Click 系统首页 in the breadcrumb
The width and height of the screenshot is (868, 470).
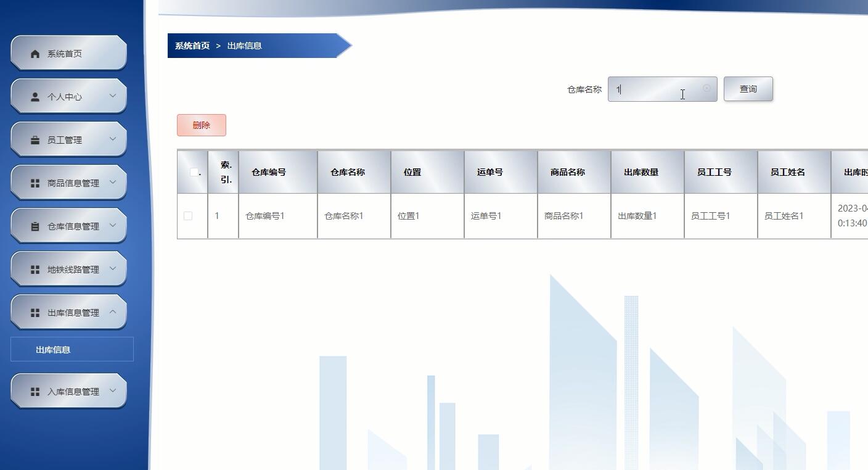tap(191, 45)
